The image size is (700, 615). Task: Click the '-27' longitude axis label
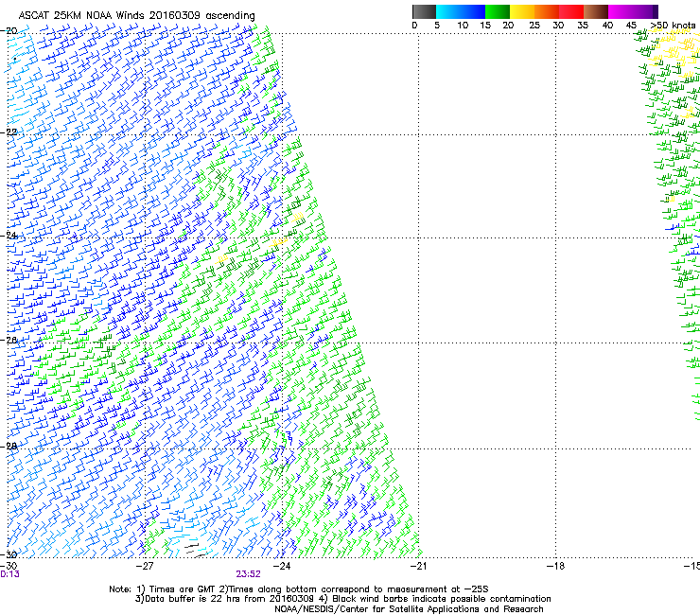point(145,567)
